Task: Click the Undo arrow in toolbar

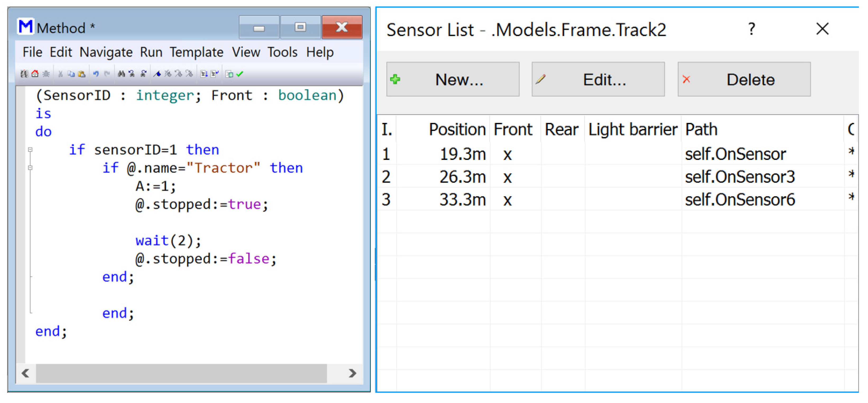Action: click(x=96, y=74)
